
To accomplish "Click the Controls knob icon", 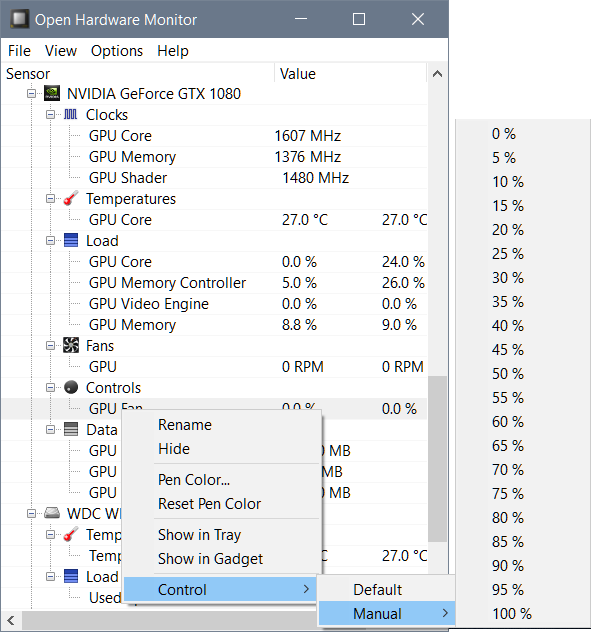I will pos(71,387).
